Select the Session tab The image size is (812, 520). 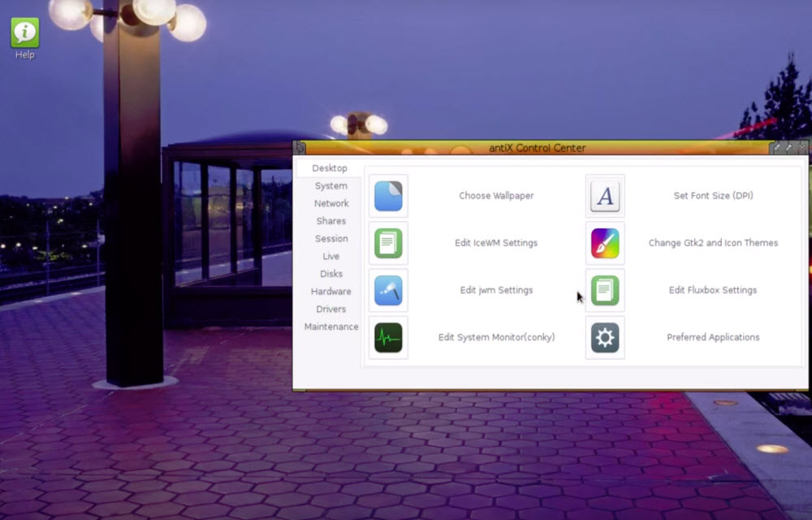tap(331, 239)
